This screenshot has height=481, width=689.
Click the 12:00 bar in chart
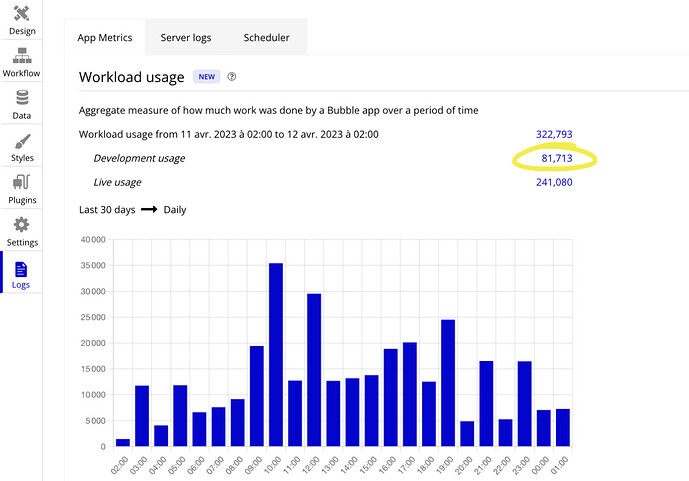click(314, 370)
